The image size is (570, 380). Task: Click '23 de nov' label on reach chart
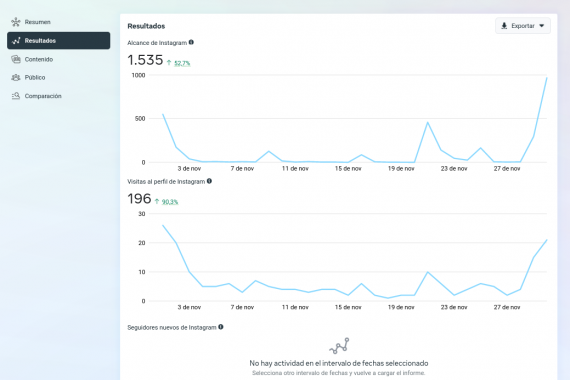pos(454,169)
